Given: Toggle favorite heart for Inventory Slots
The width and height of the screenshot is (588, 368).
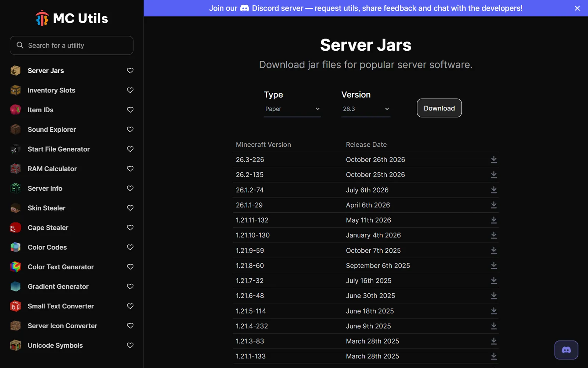Looking at the screenshot, I should 130,90.
